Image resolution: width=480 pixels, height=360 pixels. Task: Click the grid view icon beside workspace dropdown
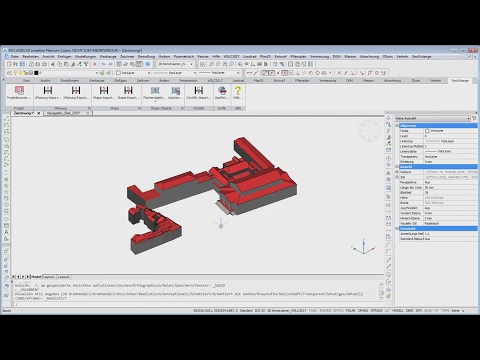pyautogui.click(x=202, y=64)
